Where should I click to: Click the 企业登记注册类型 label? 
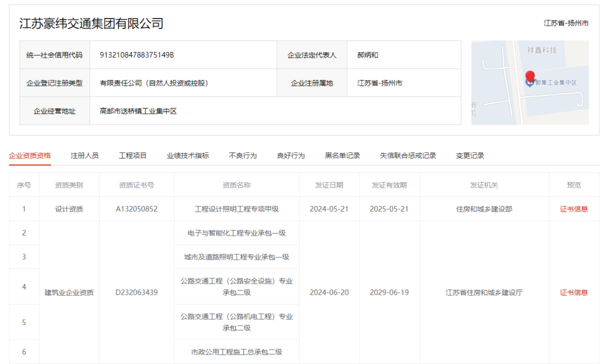54,83
